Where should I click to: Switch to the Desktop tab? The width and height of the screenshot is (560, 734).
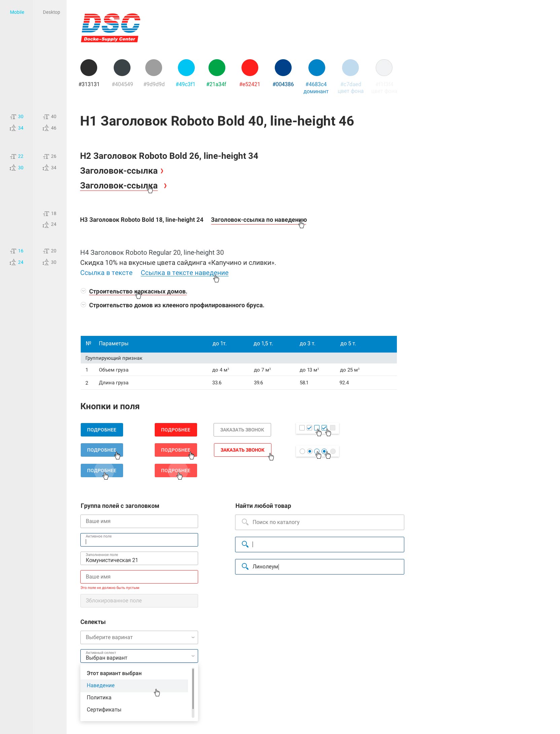51,12
